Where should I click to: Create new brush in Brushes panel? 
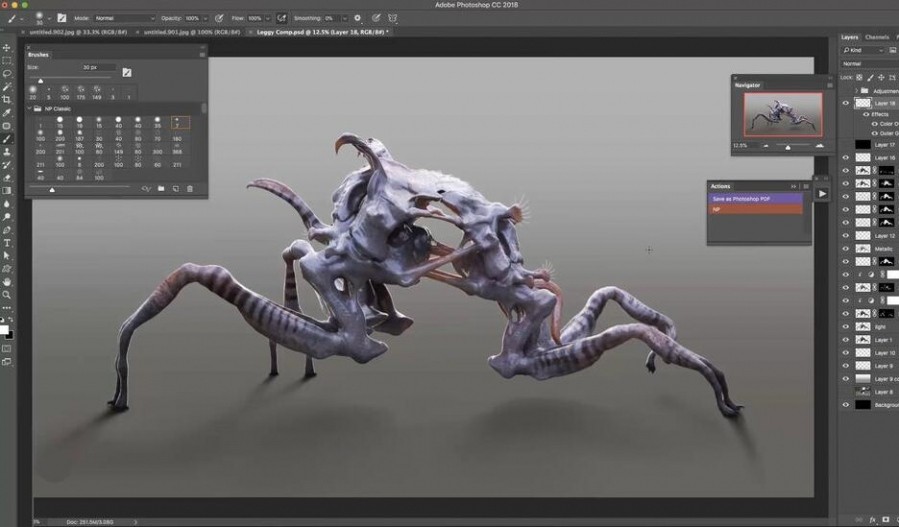pyautogui.click(x=175, y=189)
